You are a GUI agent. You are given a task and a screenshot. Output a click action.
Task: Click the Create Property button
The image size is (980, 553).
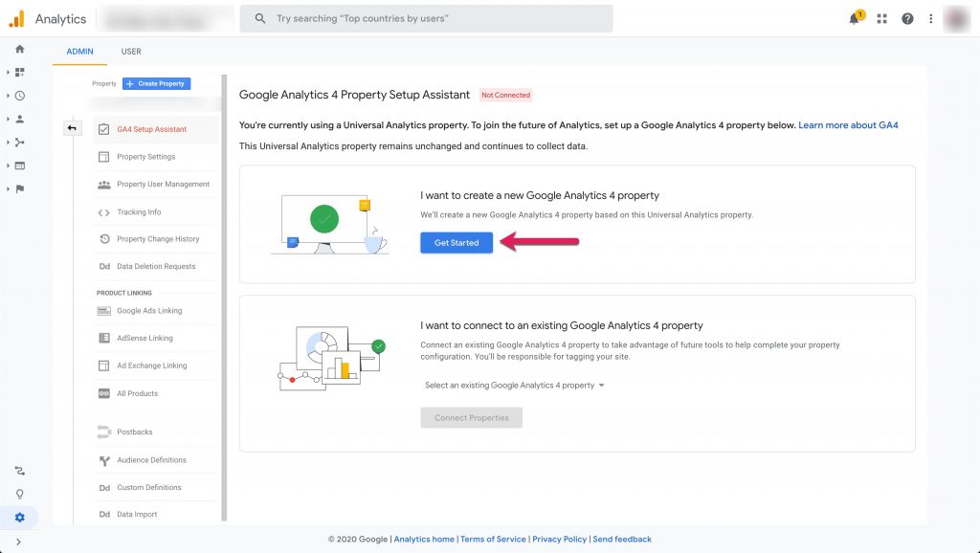pos(156,84)
